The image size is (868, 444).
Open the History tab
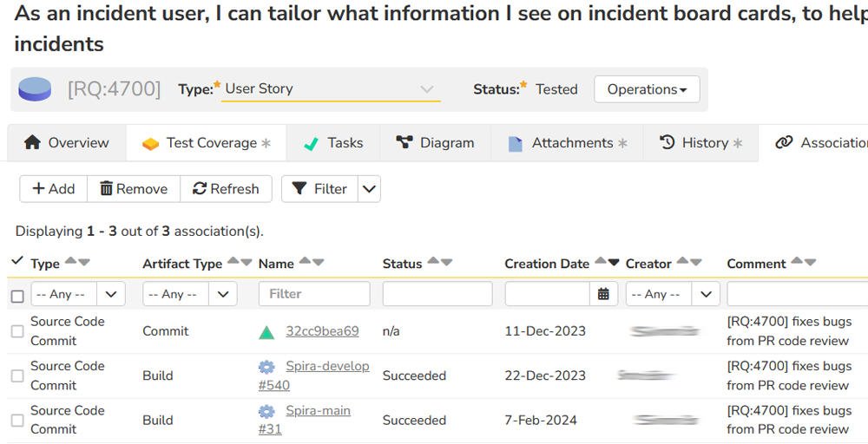(x=700, y=143)
